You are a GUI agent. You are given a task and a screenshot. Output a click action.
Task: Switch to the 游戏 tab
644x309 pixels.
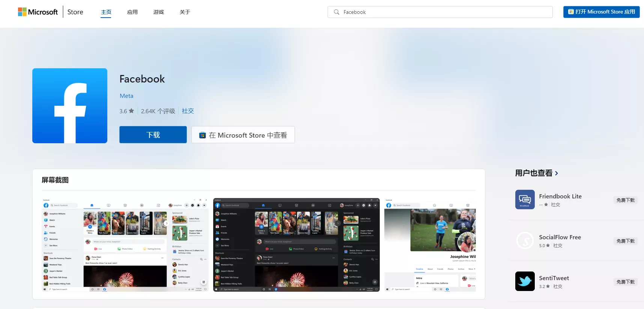point(159,12)
